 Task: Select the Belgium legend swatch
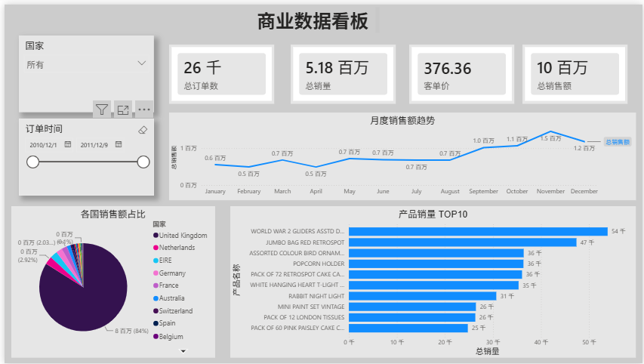[156, 337]
